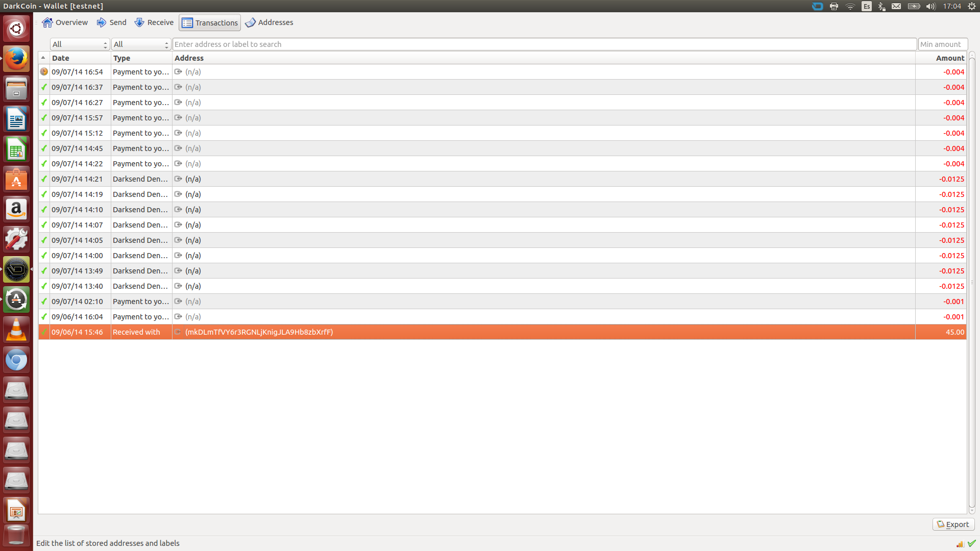Open Software Updater from the dock
Image resolution: width=980 pixels, height=551 pixels.
[16, 299]
